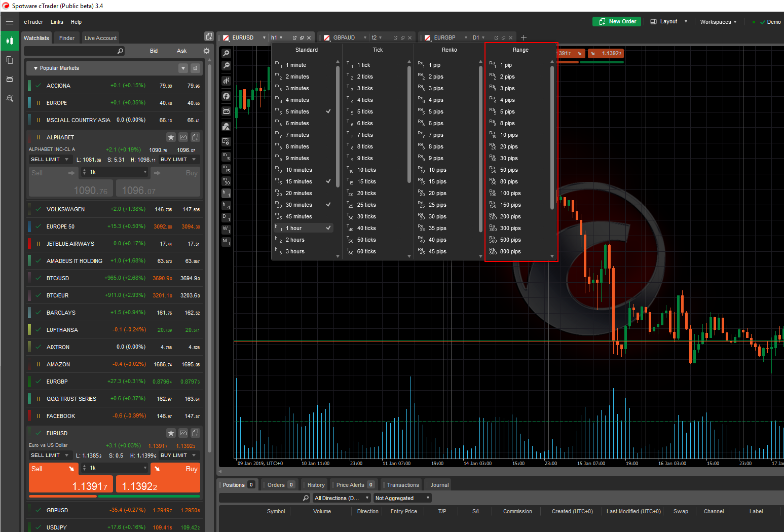Add a new chart tab with plus
The height and width of the screenshot is (532, 784).
(x=524, y=37)
